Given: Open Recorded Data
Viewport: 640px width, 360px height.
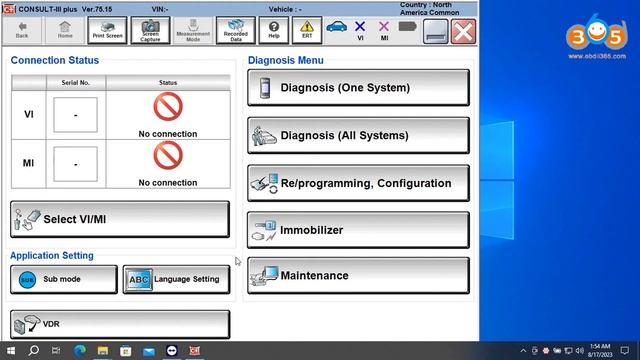Looking at the screenshot, I should pyautogui.click(x=236, y=30).
